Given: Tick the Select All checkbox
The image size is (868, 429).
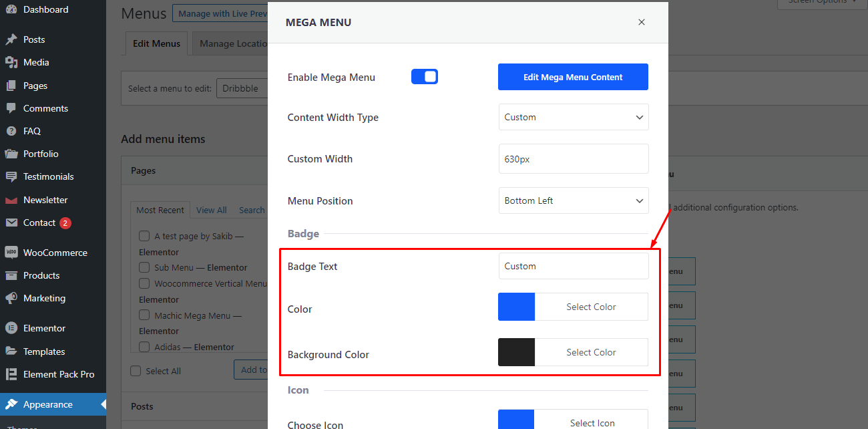Looking at the screenshot, I should click(x=134, y=371).
